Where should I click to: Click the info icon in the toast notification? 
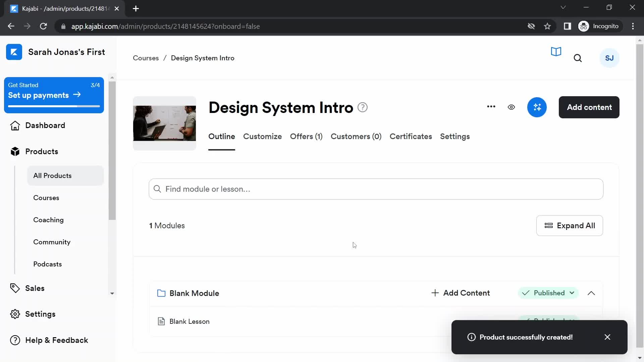(x=471, y=337)
